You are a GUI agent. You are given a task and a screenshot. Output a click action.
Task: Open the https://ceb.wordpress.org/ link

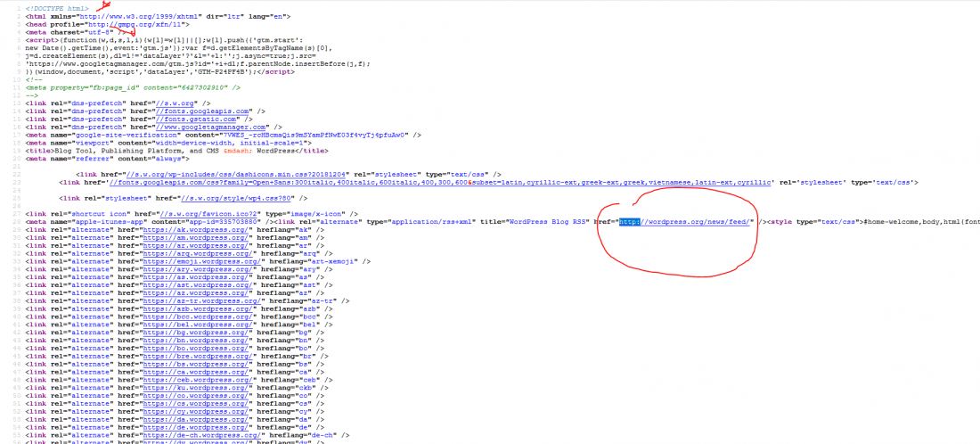pos(199,381)
